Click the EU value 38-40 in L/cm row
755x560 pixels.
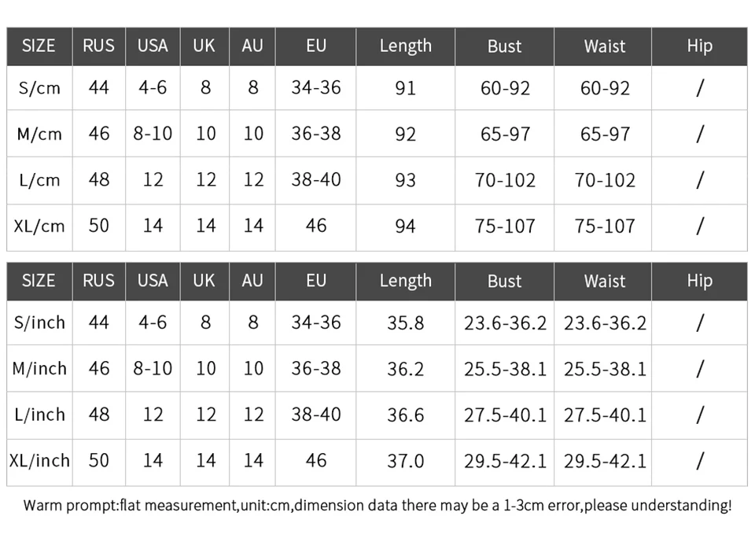[316, 180]
